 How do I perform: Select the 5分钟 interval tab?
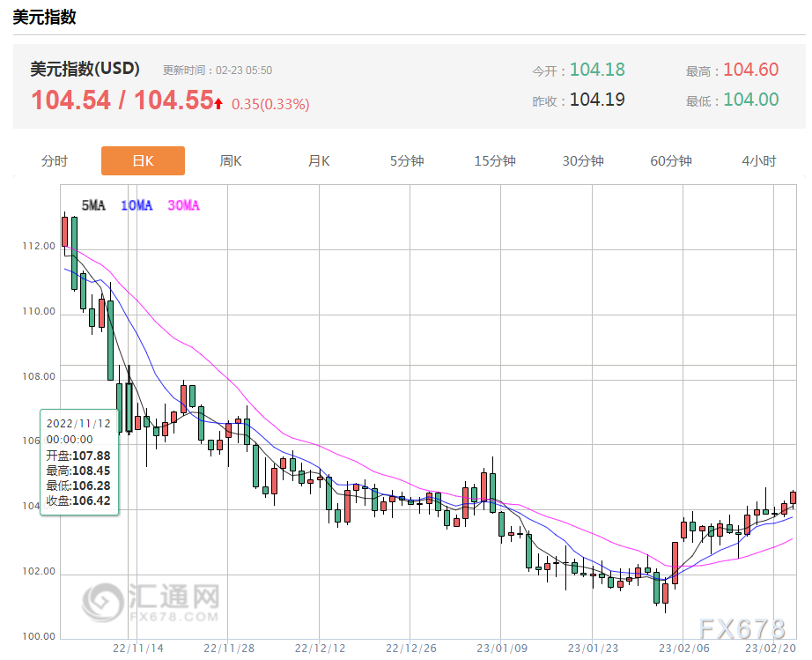click(406, 161)
